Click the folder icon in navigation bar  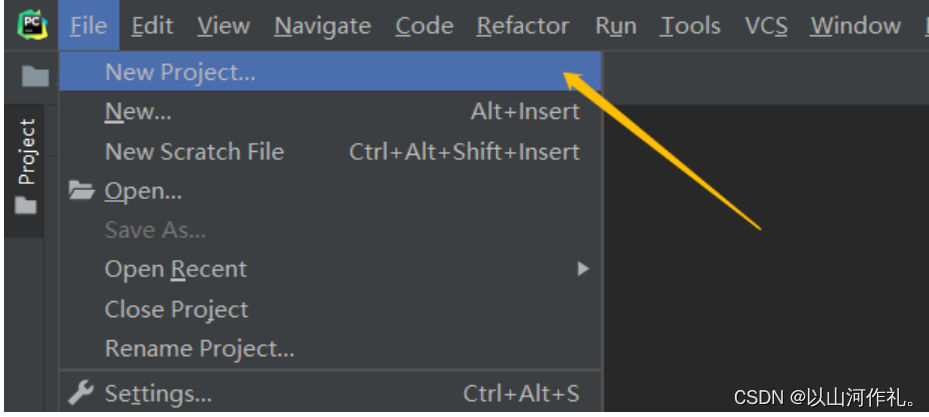35,76
